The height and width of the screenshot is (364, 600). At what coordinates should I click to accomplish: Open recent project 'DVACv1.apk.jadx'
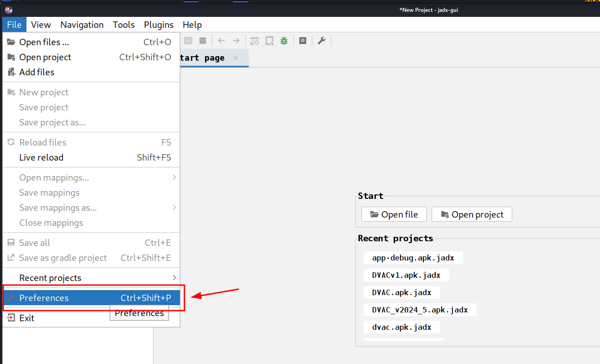[x=406, y=275]
